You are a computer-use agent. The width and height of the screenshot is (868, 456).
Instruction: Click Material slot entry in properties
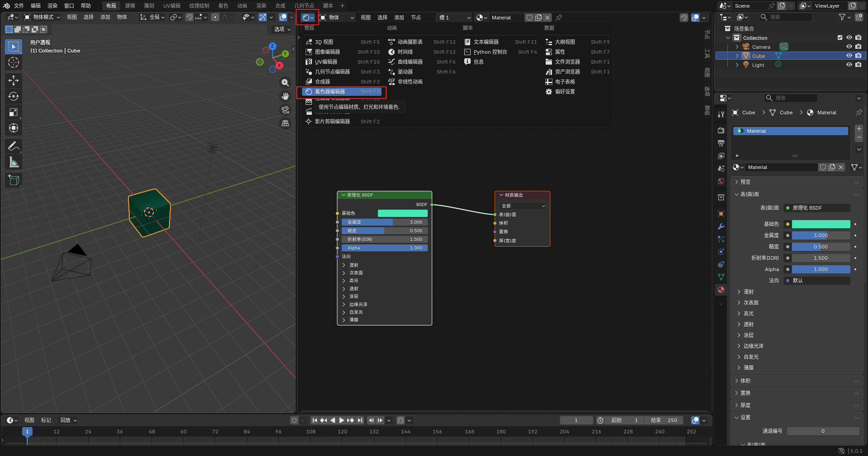tap(790, 131)
